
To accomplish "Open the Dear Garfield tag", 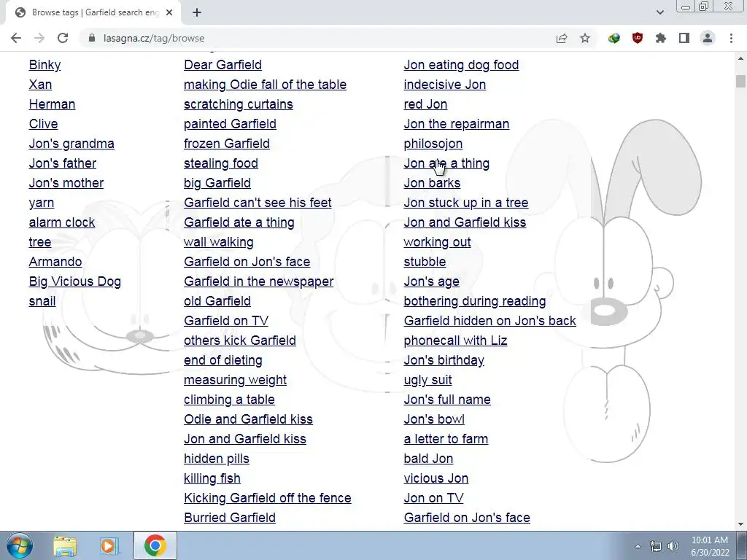I will tap(223, 65).
